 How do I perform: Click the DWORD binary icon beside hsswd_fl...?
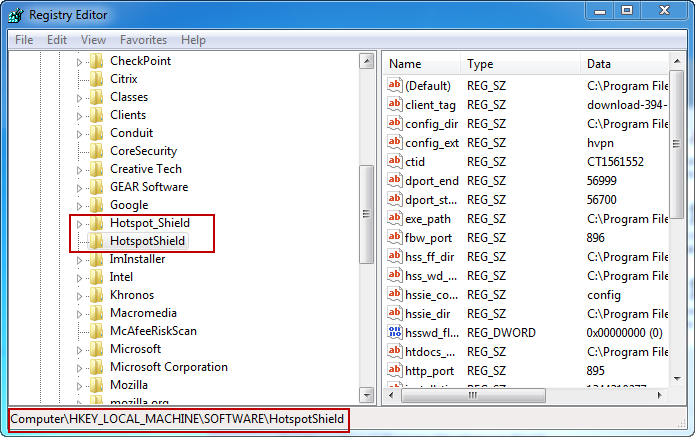[394, 332]
